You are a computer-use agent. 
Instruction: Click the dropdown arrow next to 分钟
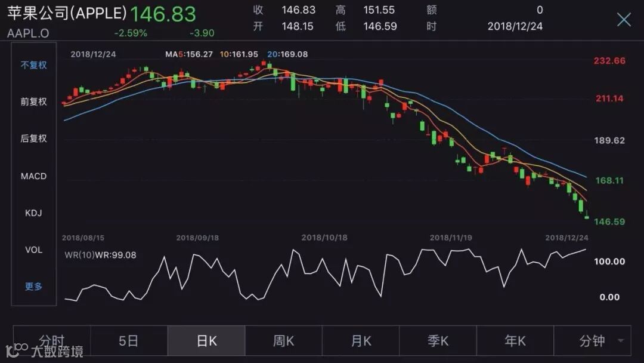(621, 340)
